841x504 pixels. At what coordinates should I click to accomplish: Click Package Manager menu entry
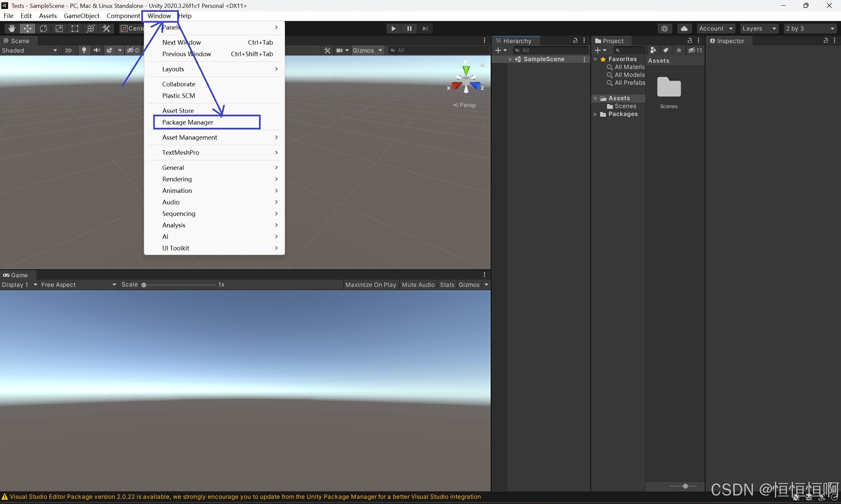pos(188,122)
